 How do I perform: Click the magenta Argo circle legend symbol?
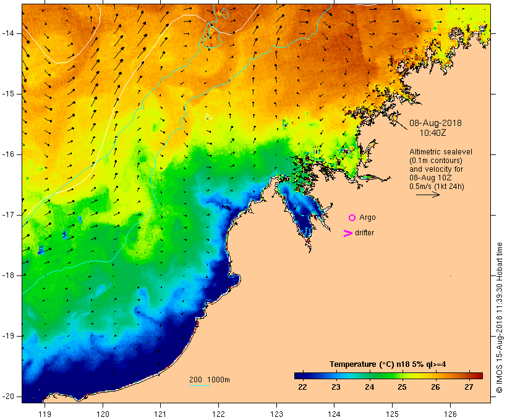pos(352,218)
